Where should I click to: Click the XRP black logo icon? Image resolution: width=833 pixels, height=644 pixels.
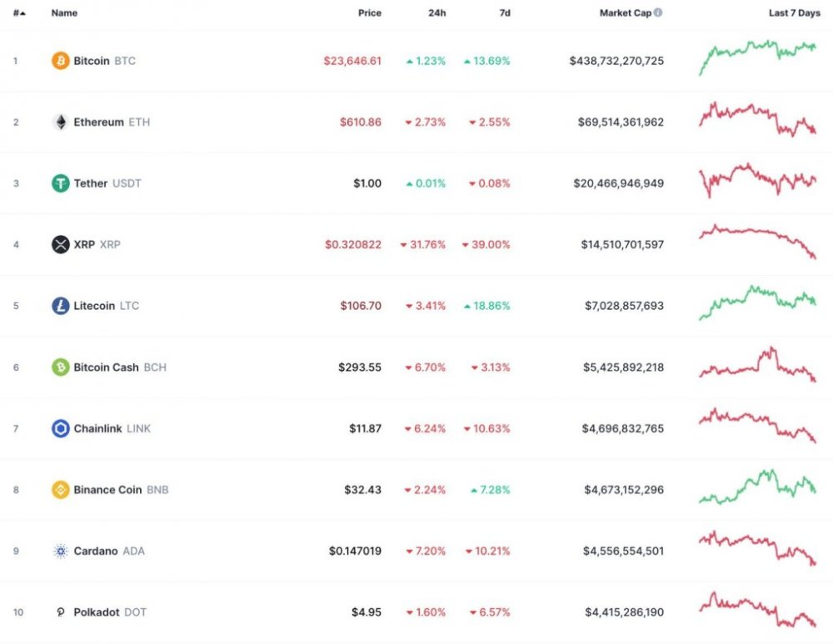click(x=61, y=245)
